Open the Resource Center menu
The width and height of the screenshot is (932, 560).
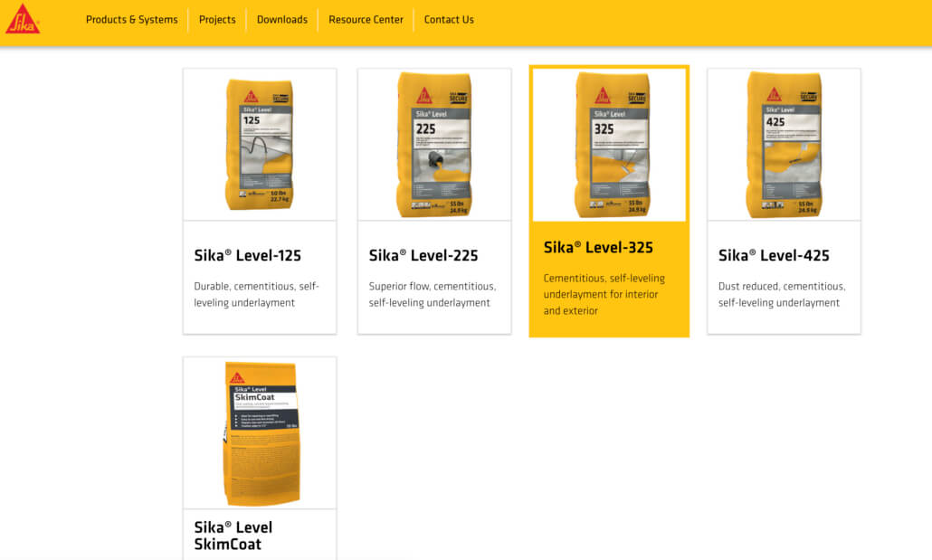[365, 19]
